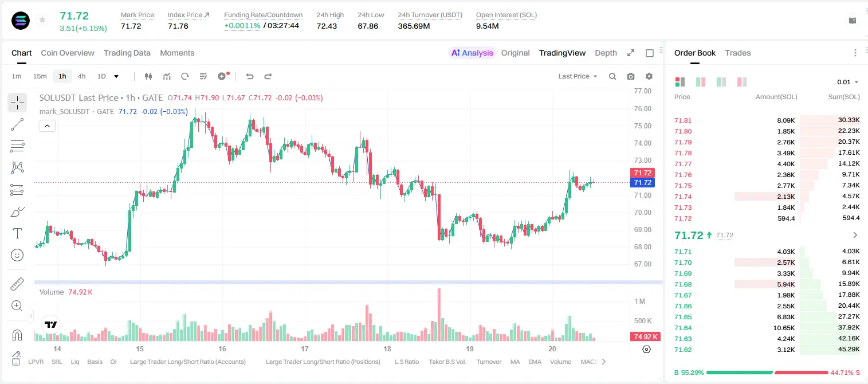Click the 71.81 ask price row
The image size is (868, 384).
[x=767, y=120]
